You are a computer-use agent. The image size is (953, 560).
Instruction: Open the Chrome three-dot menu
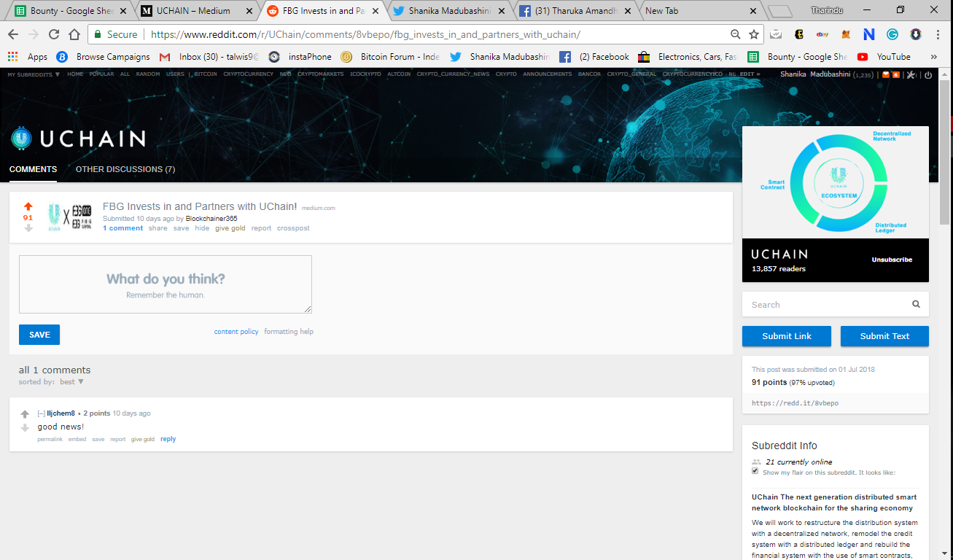click(x=937, y=34)
